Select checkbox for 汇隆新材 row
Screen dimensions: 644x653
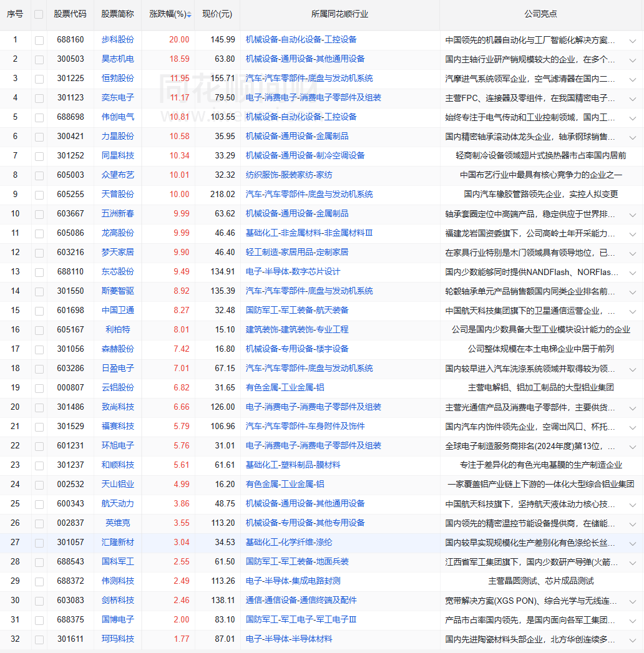tap(39, 543)
